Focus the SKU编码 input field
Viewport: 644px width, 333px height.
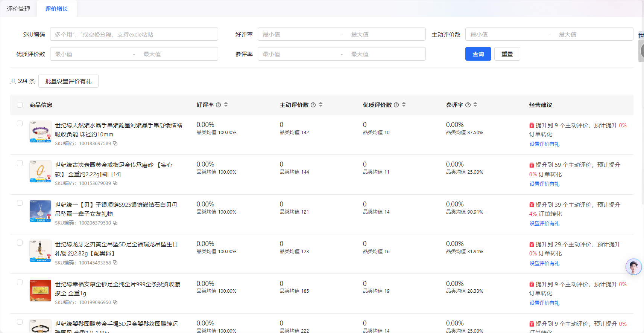click(x=134, y=34)
